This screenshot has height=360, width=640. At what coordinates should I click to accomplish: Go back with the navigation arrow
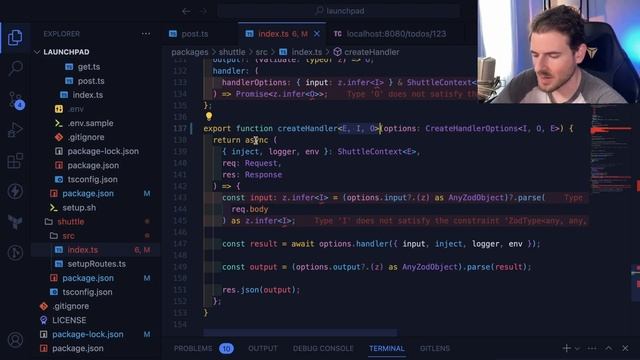click(x=186, y=11)
